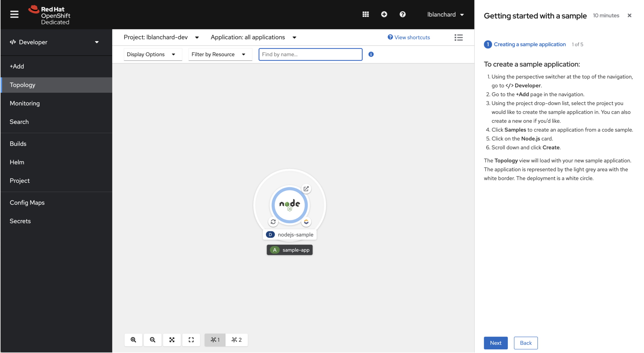Viewport: 644px width, 353px height.
Task: Open the application launcher grid icon
Action: pos(366,14)
